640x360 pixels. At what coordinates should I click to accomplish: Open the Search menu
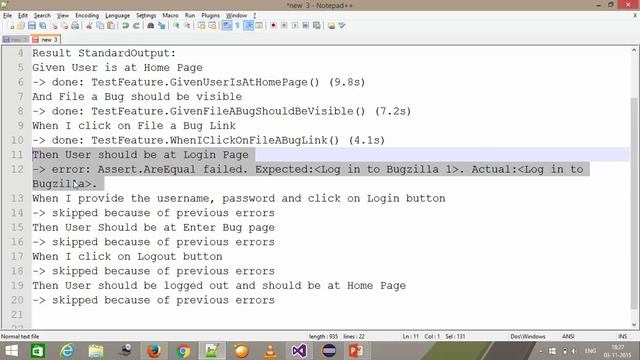coord(42,16)
